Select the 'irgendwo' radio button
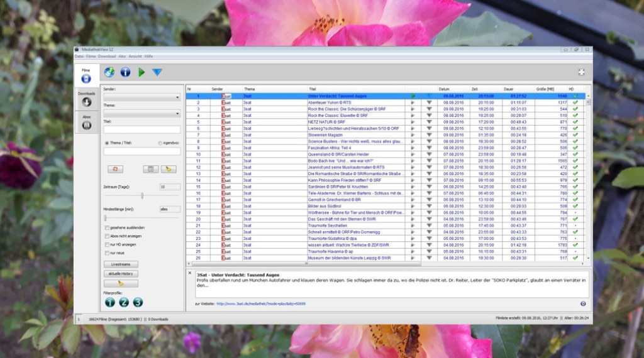 160,143
